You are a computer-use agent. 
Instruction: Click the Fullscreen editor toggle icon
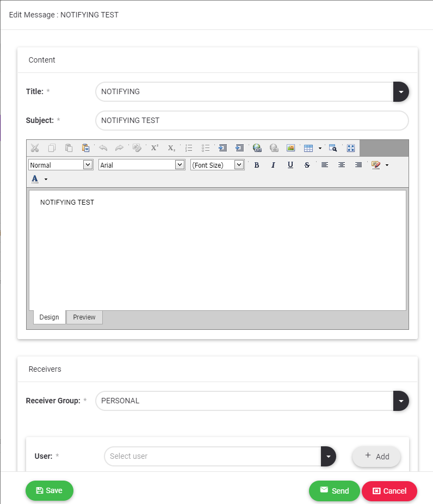click(351, 148)
